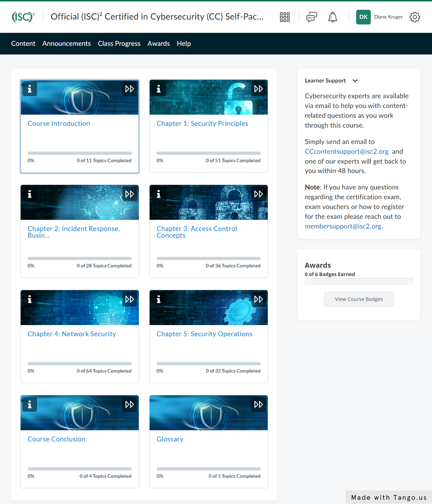This screenshot has width=432, height=504.
Task: Open the ISC2 logo home link
Action: coord(23,17)
